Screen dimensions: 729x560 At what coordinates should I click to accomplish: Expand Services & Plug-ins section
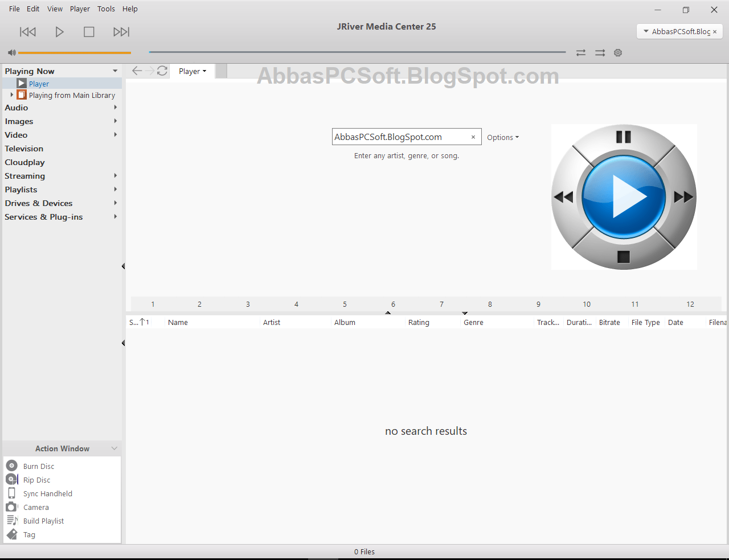click(x=116, y=217)
